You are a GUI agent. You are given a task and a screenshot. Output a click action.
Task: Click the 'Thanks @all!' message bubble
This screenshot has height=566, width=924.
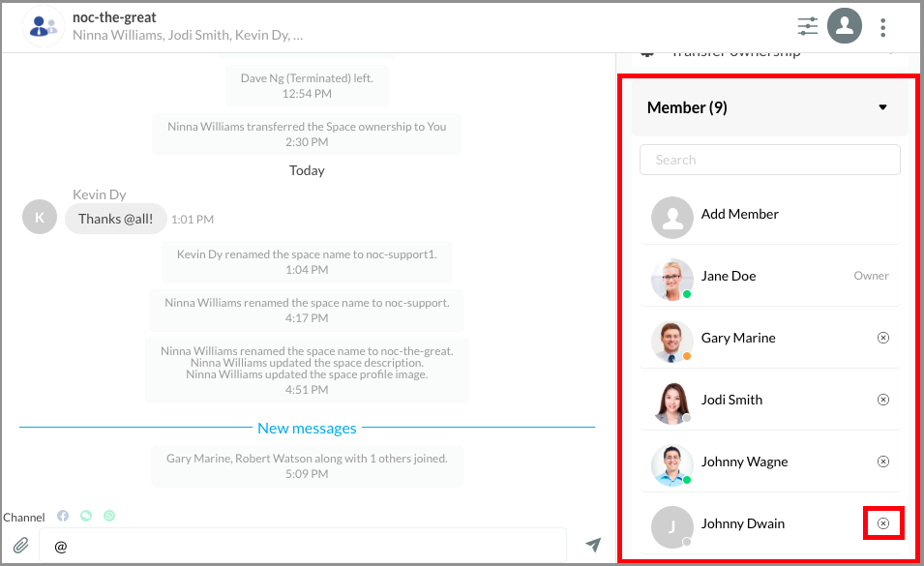[115, 219]
